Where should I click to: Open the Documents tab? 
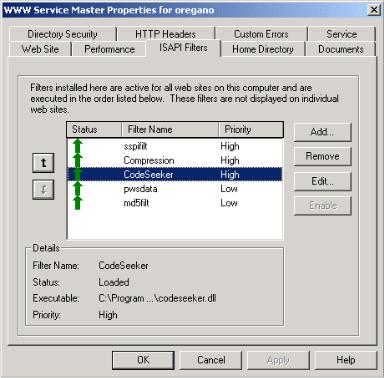pos(341,49)
